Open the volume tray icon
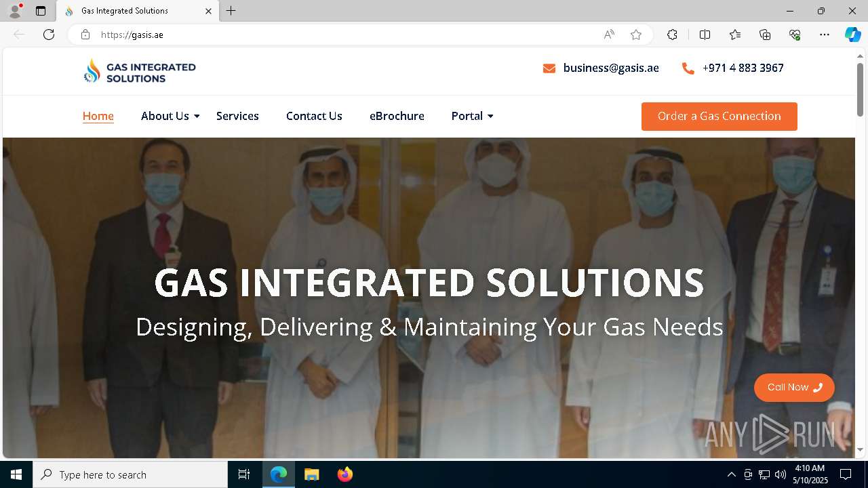The height and width of the screenshot is (488, 868). tap(781, 474)
